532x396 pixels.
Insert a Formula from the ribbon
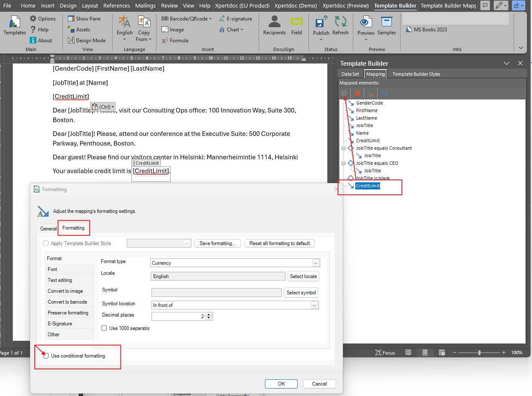point(175,41)
